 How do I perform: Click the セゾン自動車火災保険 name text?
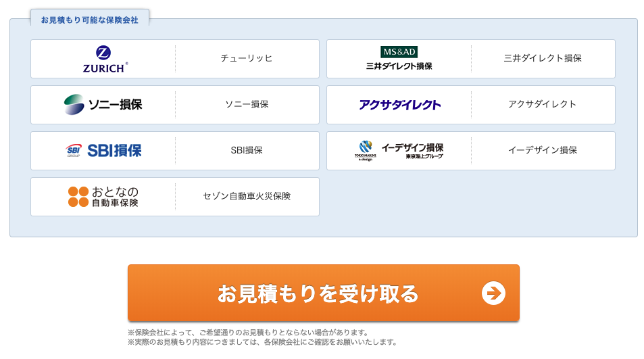coord(247,196)
